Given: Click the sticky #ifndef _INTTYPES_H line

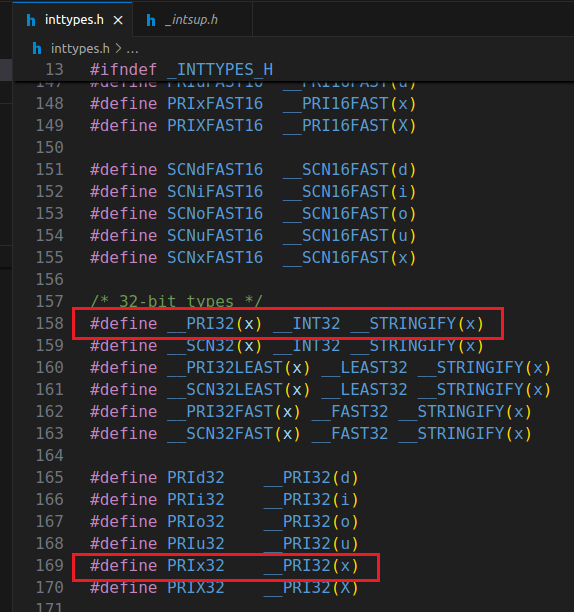Looking at the screenshot, I should pos(181,70).
